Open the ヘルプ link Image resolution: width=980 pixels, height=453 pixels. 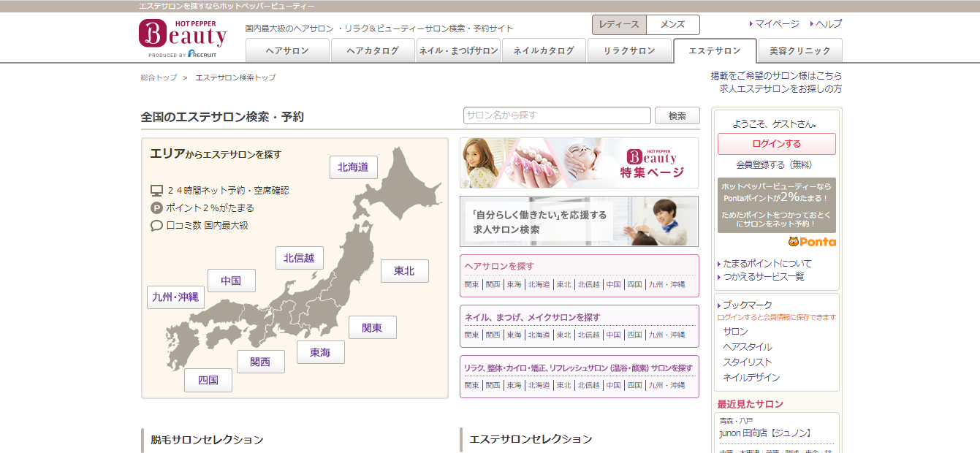[829, 24]
